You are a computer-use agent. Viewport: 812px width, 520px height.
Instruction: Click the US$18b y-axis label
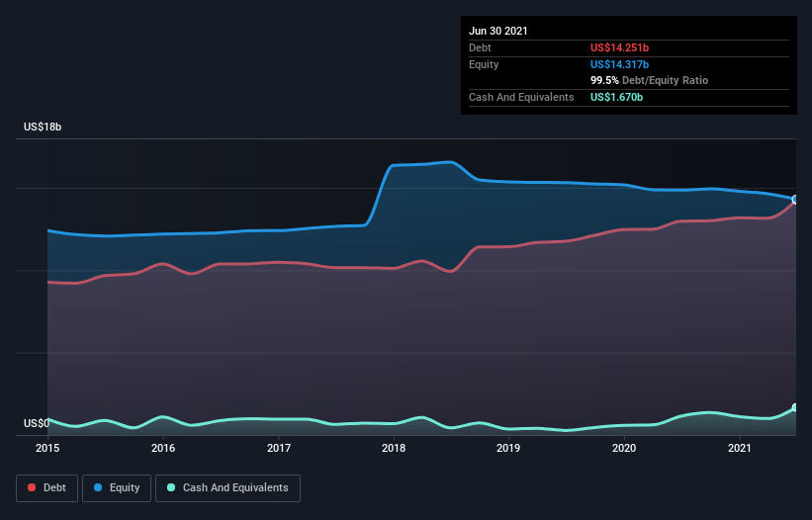[43, 127]
